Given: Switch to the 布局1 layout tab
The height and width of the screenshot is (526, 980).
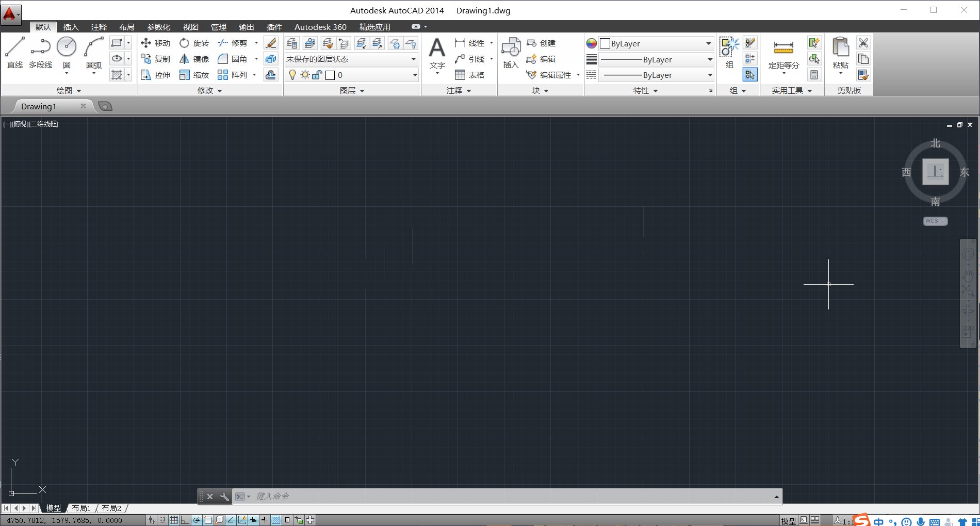Looking at the screenshot, I should coord(81,508).
